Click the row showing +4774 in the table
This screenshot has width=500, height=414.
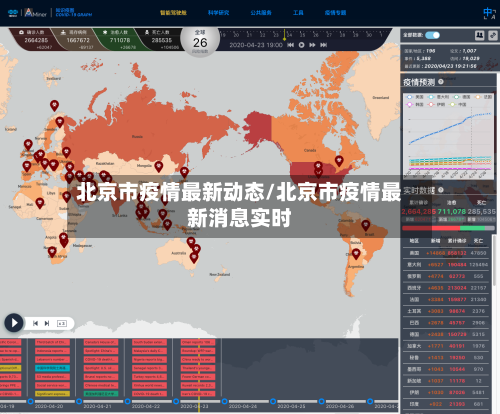click(446, 276)
